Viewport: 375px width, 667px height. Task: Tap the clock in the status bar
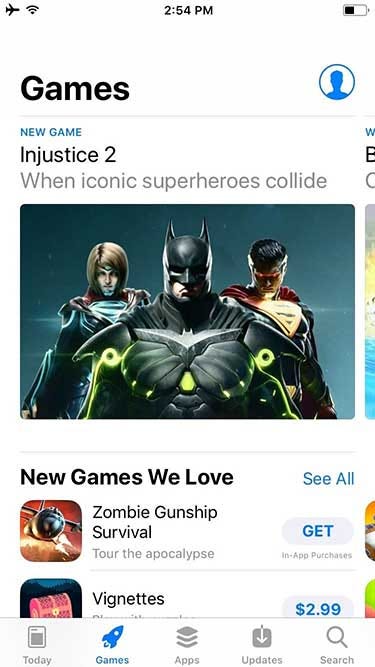click(x=188, y=10)
